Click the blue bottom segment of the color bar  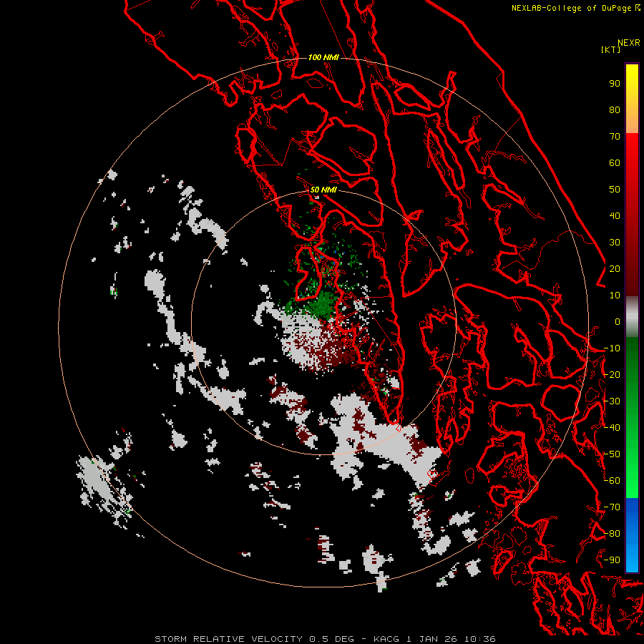tap(632, 535)
